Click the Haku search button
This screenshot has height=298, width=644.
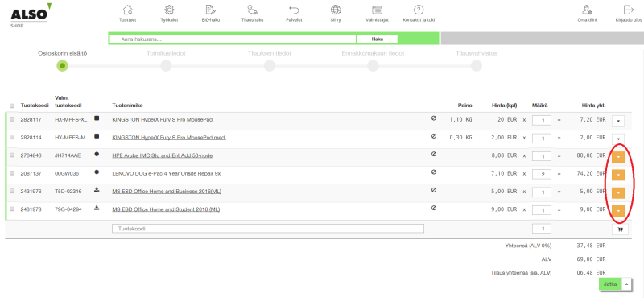click(377, 39)
